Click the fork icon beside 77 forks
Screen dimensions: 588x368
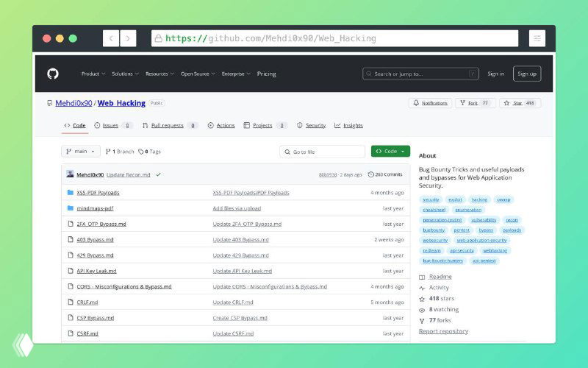point(422,321)
